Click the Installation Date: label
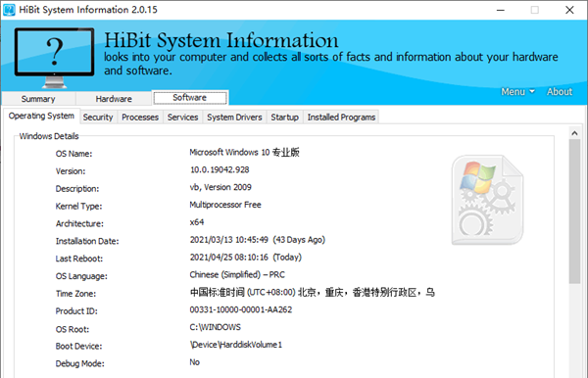588x378 pixels. 87,241
